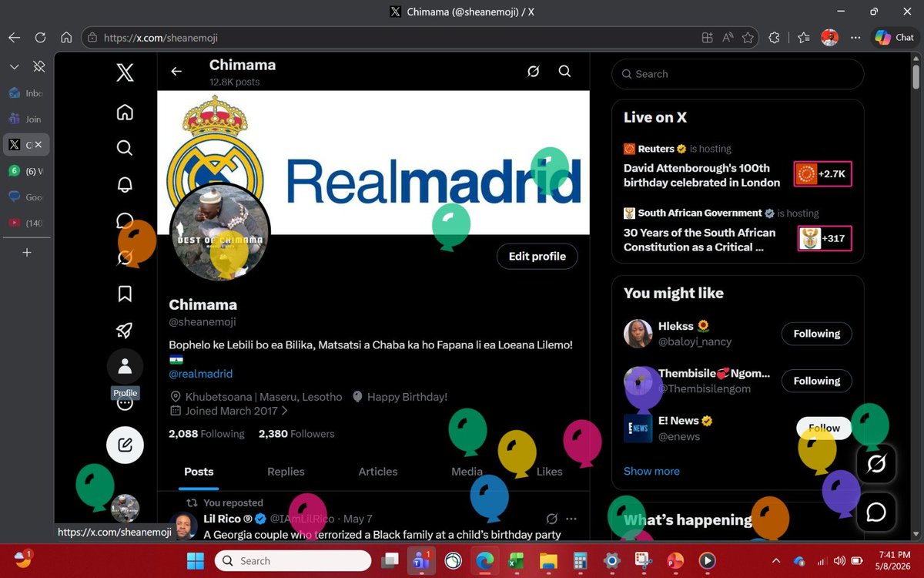Open 2,380 Followers list
924x578 pixels.
coord(296,434)
